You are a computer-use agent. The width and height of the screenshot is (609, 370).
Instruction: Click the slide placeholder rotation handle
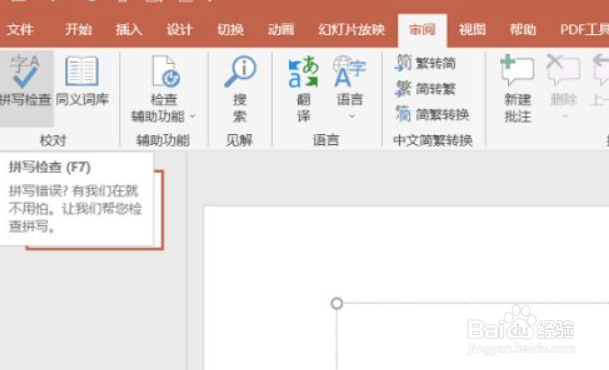[337, 303]
